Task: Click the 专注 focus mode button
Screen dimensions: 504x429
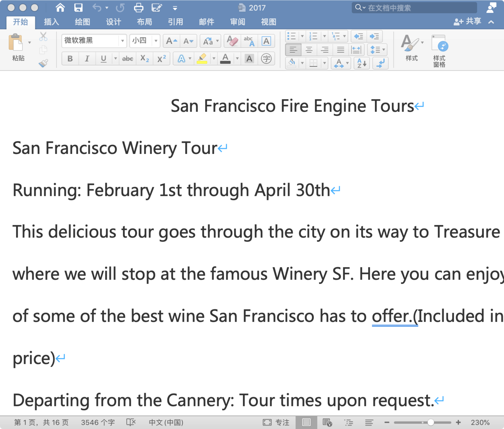Action: [276, 422]
